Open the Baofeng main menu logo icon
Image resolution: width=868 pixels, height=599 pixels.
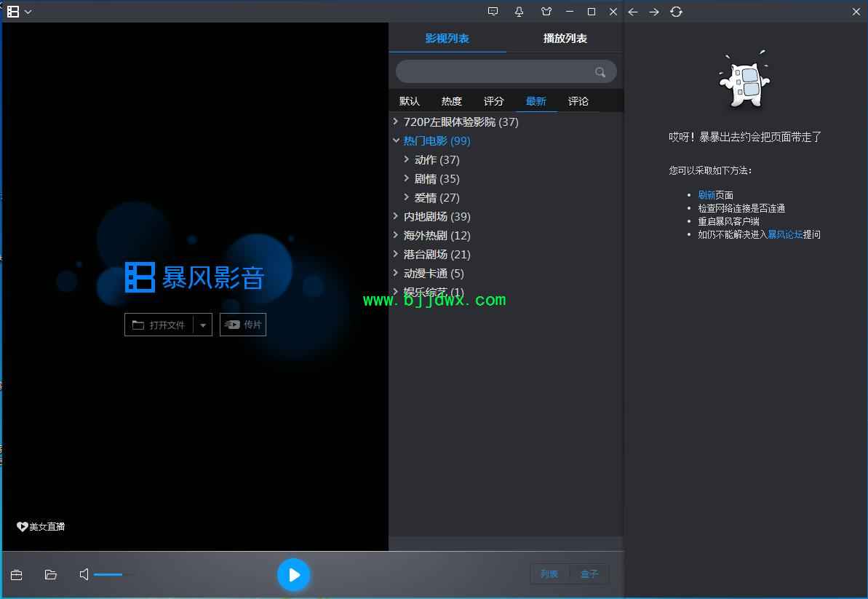[12, 12]
